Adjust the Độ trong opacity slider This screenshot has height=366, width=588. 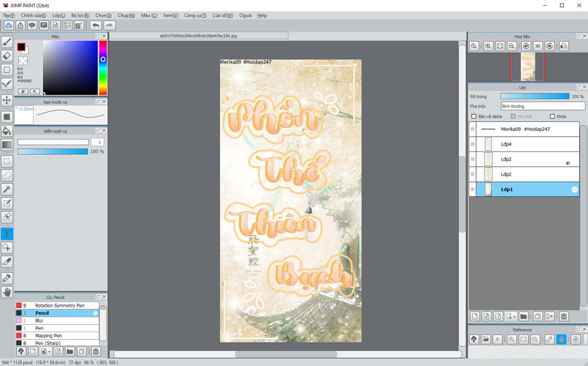point(535,96)
